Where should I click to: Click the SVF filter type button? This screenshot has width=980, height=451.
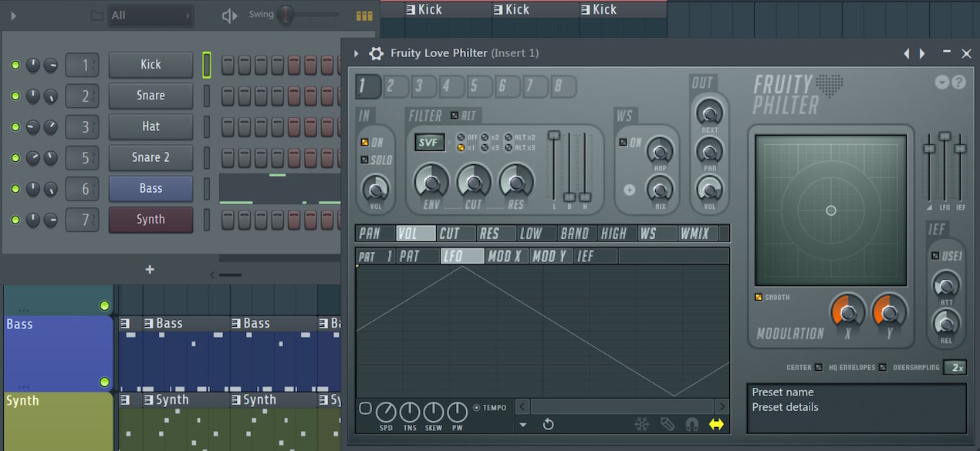click(429, 143)
